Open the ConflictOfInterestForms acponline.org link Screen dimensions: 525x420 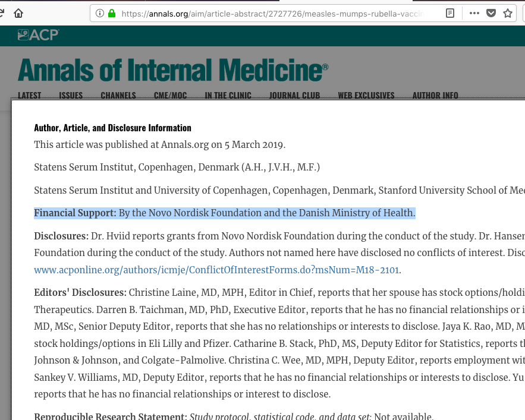tap(216, 270)
